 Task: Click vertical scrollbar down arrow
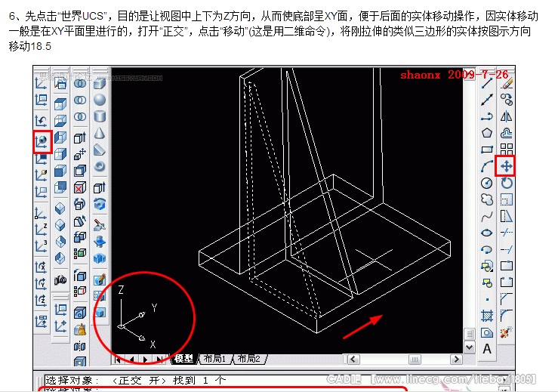click(x=470, y=347)
